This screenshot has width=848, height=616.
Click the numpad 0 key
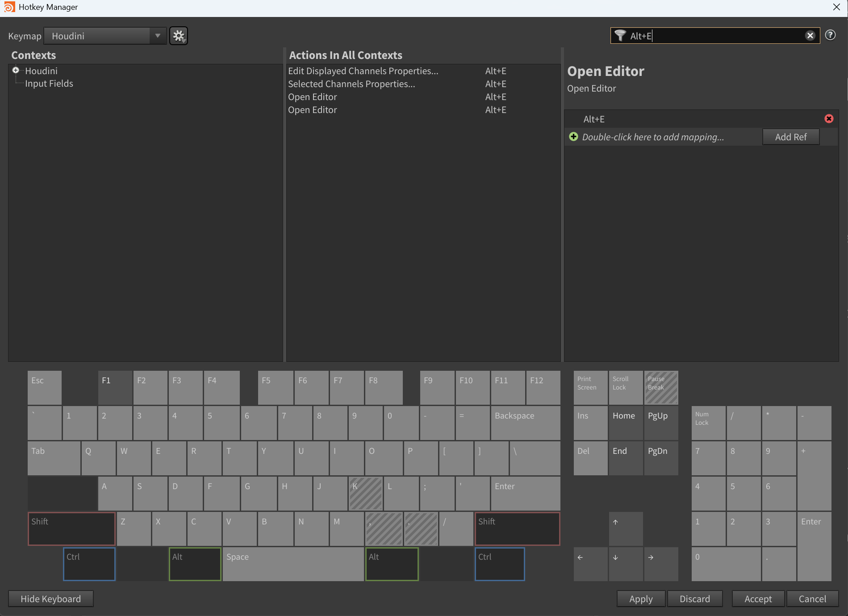point(726,564)
